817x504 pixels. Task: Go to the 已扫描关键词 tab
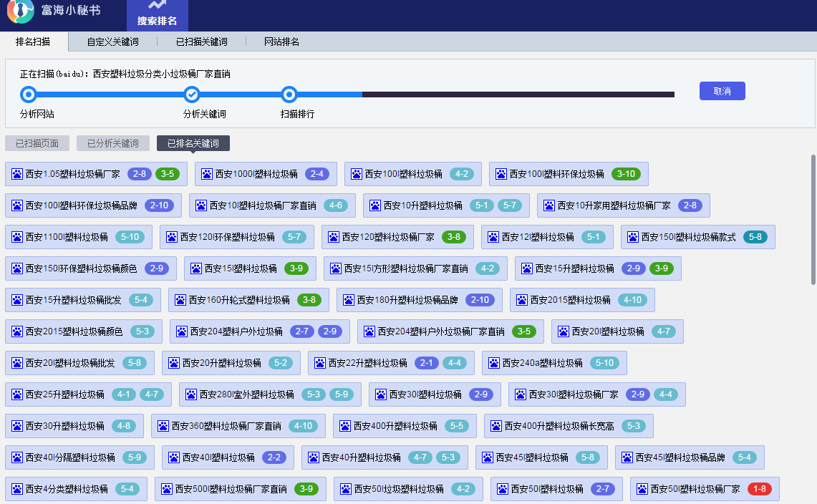click(201, 42)
